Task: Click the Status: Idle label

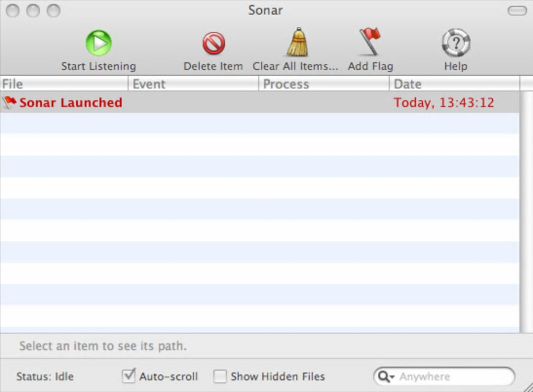Action: pos(45,376)
